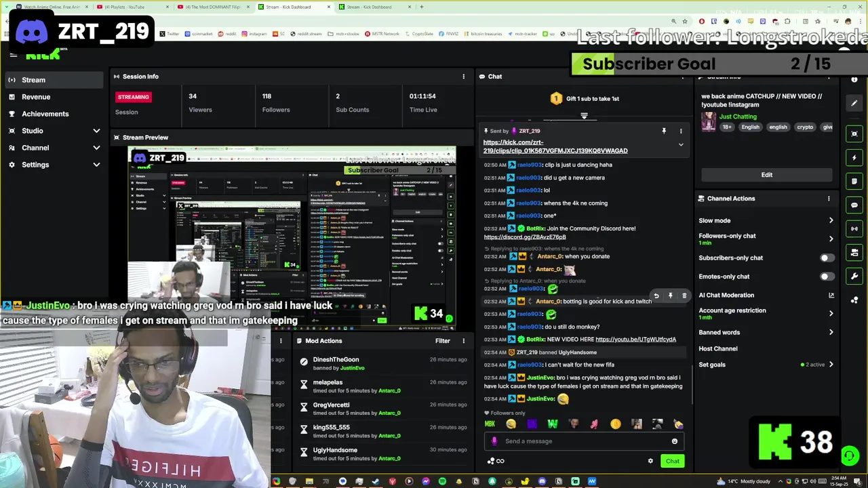Expand Set goals arrow
The width and height of the screenshot is (868, 488).
click(x=831, y=365)
